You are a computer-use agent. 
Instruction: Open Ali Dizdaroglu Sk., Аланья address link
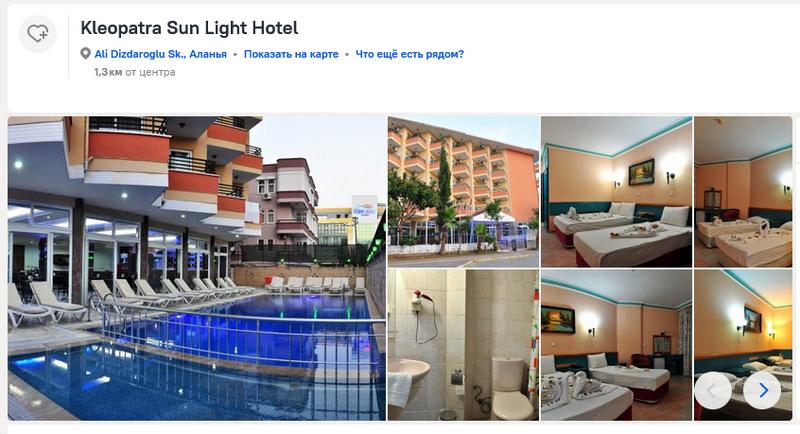pyautogui.click(x=160, y=54)
